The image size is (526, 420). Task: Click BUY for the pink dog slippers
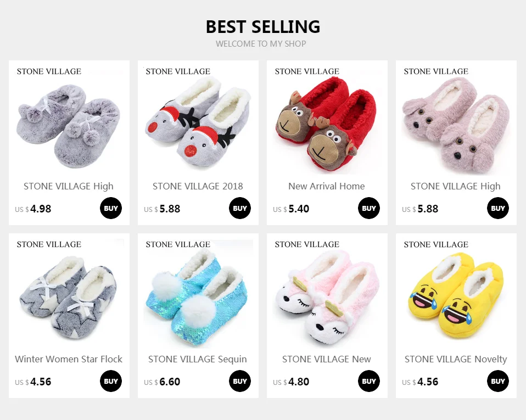coord(498,208)
